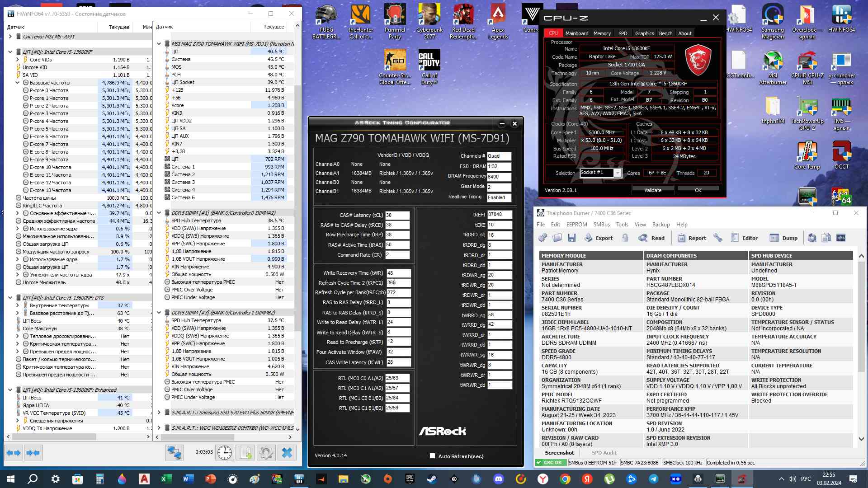Expand the Core VIDs tree node
868x488 pixels.
(18, 60)
